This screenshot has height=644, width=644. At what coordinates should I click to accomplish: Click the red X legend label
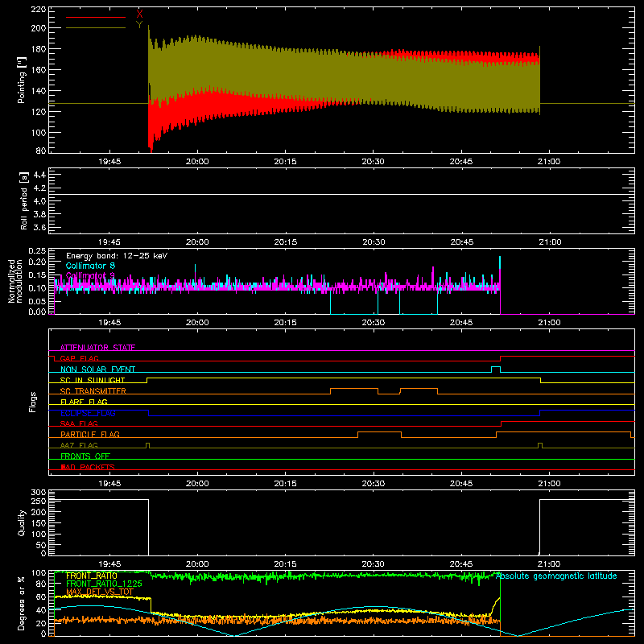coord(139,14)
